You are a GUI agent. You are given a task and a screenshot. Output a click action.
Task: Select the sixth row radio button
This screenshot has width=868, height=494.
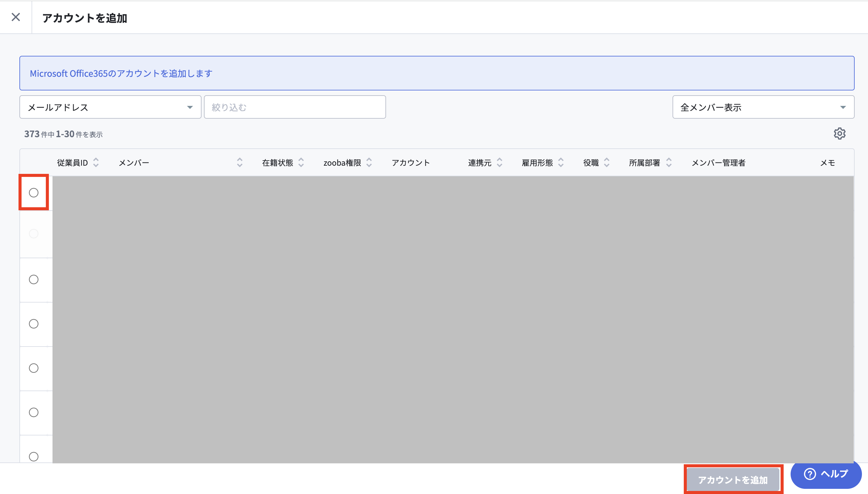pos(34,412)
